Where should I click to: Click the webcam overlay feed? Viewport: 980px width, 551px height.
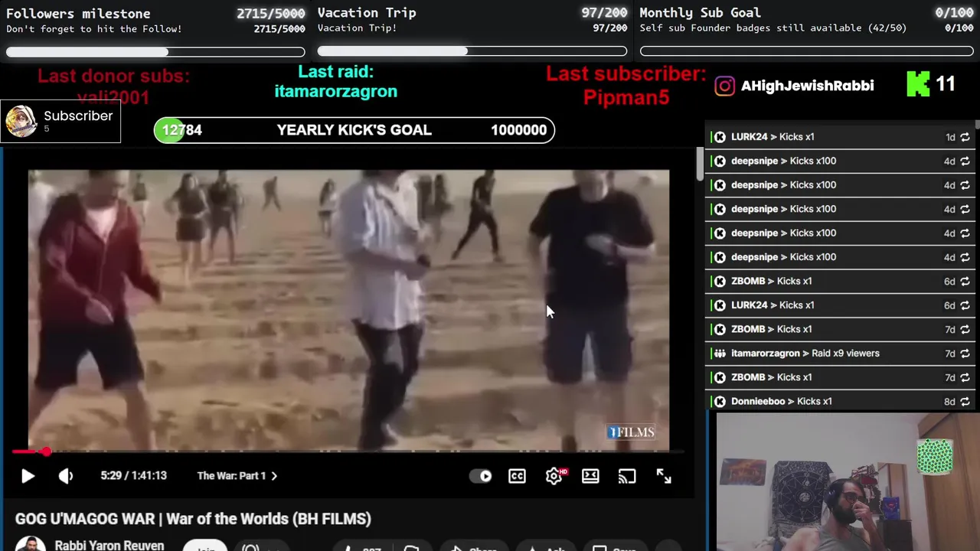[x=848, y=482]
